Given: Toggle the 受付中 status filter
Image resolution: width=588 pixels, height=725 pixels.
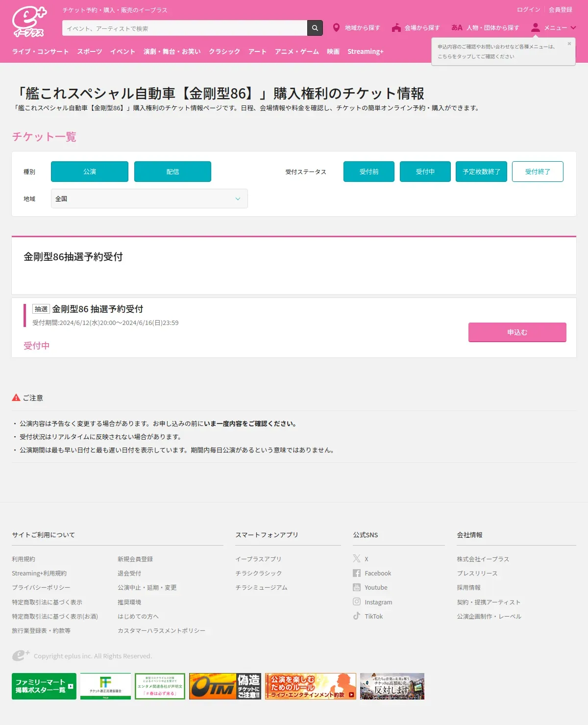Looking at the screenshot, I should point(425,172).
